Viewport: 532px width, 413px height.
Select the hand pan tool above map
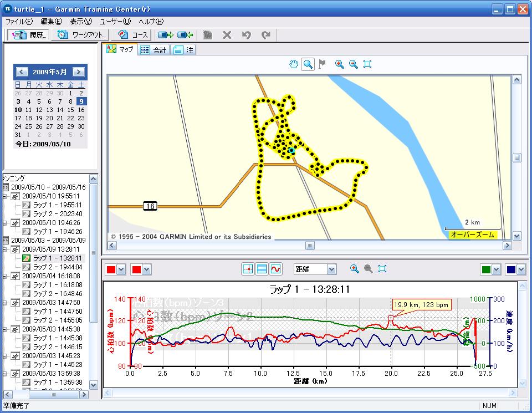click(294, 64)
